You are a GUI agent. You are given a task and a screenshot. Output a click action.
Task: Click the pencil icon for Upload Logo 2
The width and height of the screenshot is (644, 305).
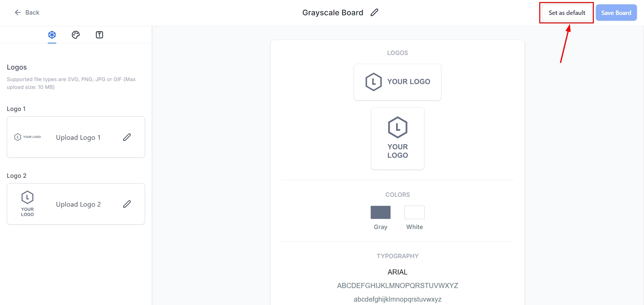pos(127,204)
